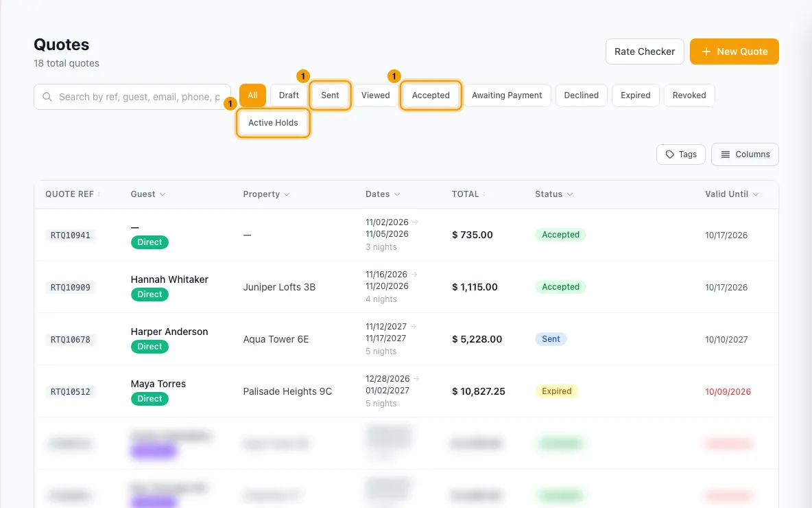
Task: Focus the quote search field
Action: (132, 97)
